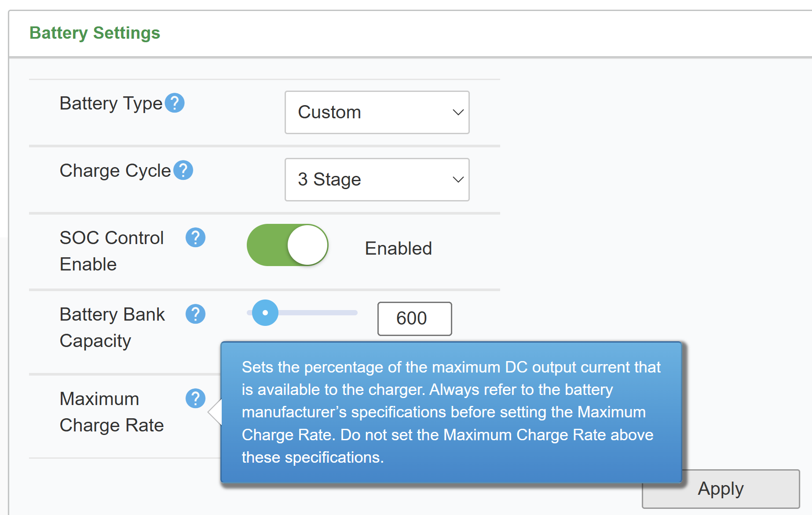Click the SOC Control Enable label text
This screenshot has width=812, height=515.
(x=111, y=251)
